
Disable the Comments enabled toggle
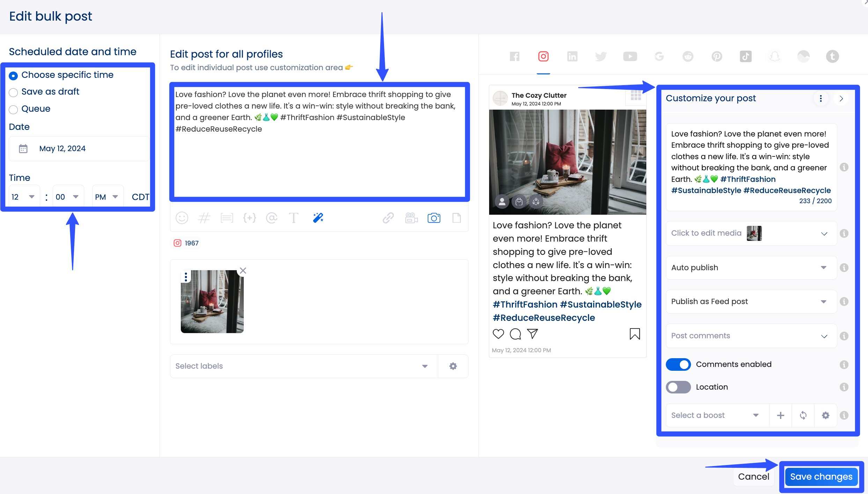(678, 364)
